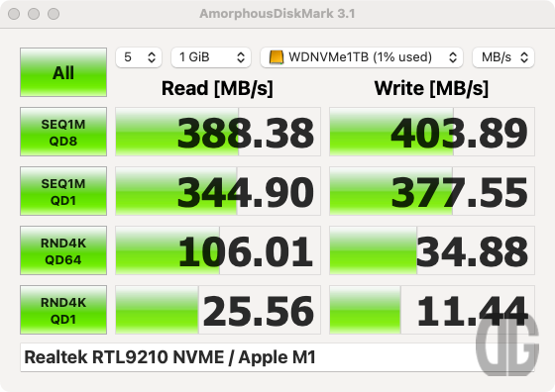Select the 377.55 SEQ1M QD1 write result

pos(432,191)
